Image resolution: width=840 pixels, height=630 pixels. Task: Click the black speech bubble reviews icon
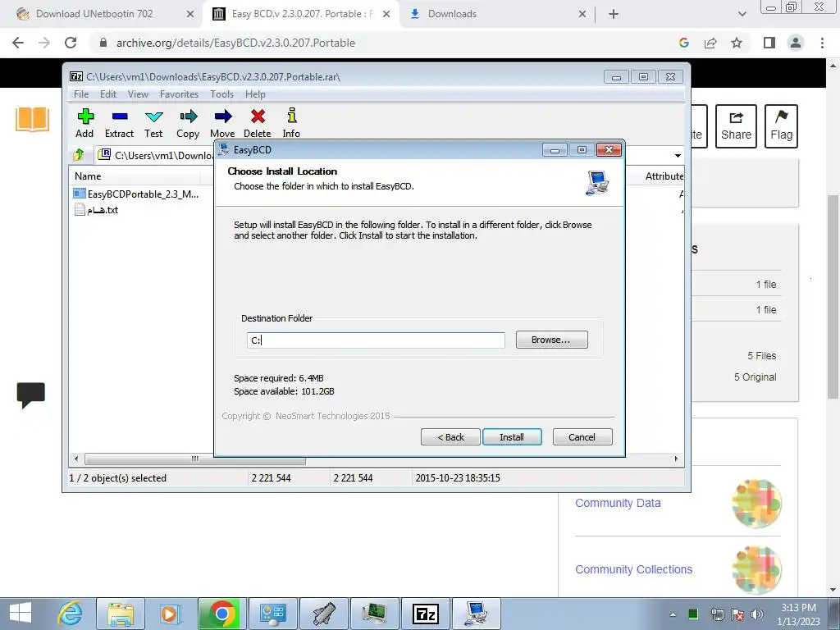31,395
